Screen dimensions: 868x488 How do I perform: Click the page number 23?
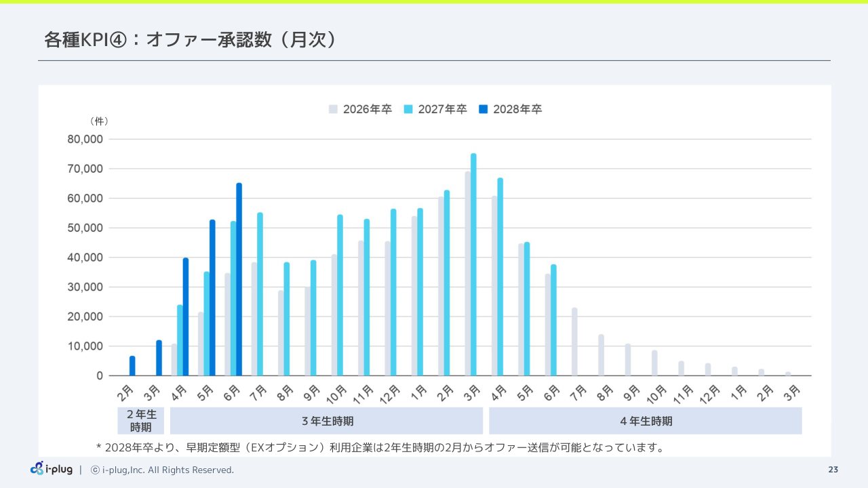(x=833, y=470)
